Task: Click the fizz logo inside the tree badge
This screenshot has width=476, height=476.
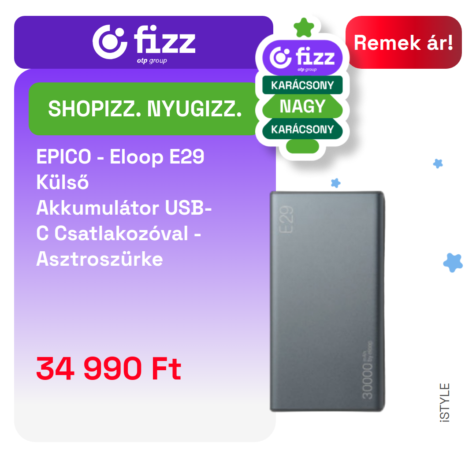Action: (302, 58)
